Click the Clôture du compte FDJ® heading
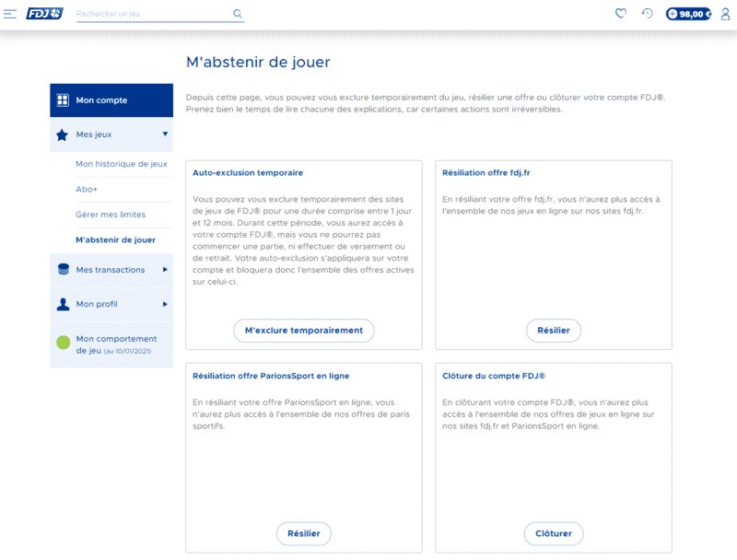 (x=494, y=376)
